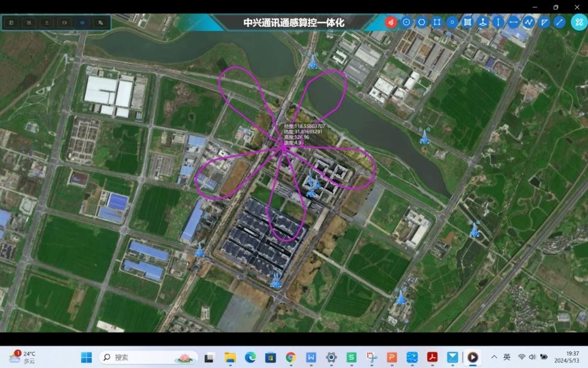Screen dimensions: 588x368
Task: Select the horizontal distance measurement tool
Action: (514, 22)
